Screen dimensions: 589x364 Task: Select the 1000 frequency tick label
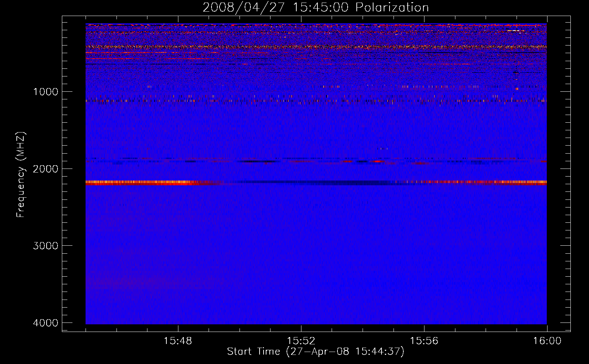(46, 91)
